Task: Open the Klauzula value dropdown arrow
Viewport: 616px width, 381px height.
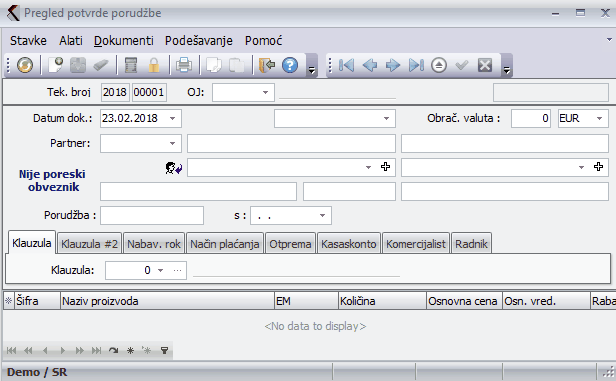Action: coord(160,270)
